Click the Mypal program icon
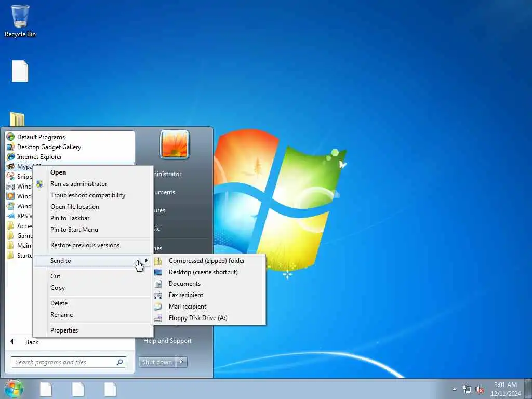Screen dimensions: 532x399 10,167
